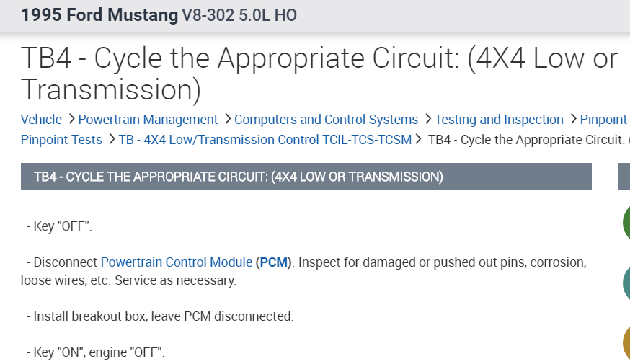The image size is (630, 364).
Task: Open TB - 4X4 Low/Transmission Control breadcrumb
Action: coord(265,140)
